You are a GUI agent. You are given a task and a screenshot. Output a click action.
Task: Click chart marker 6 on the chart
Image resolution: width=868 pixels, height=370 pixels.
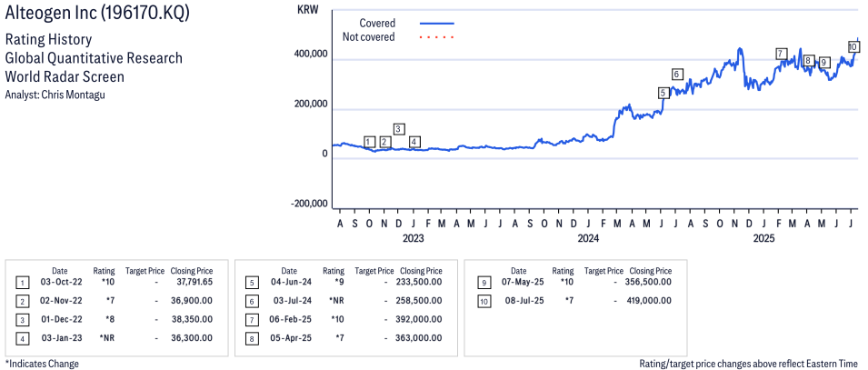pos(677,75)
